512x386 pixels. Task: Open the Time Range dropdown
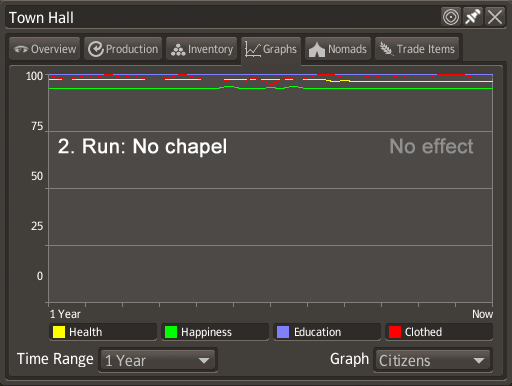[158, 360]
